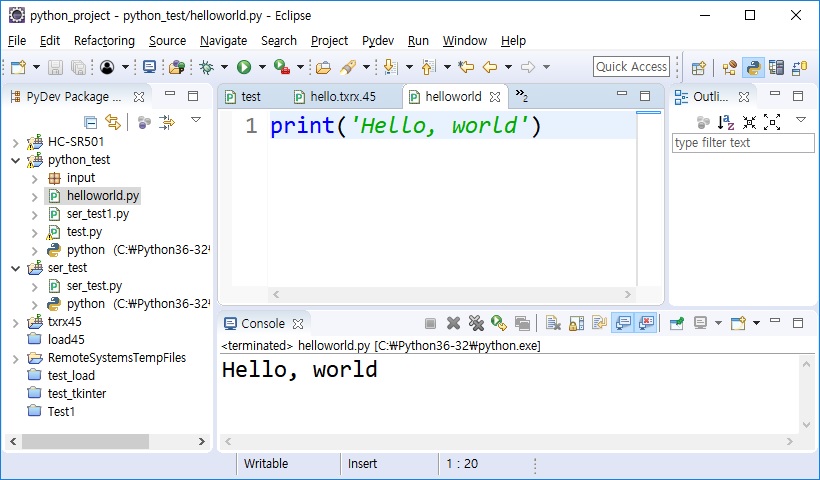
Task: Switch to the PyDev perspective icon
Action: tap(754, 67)
